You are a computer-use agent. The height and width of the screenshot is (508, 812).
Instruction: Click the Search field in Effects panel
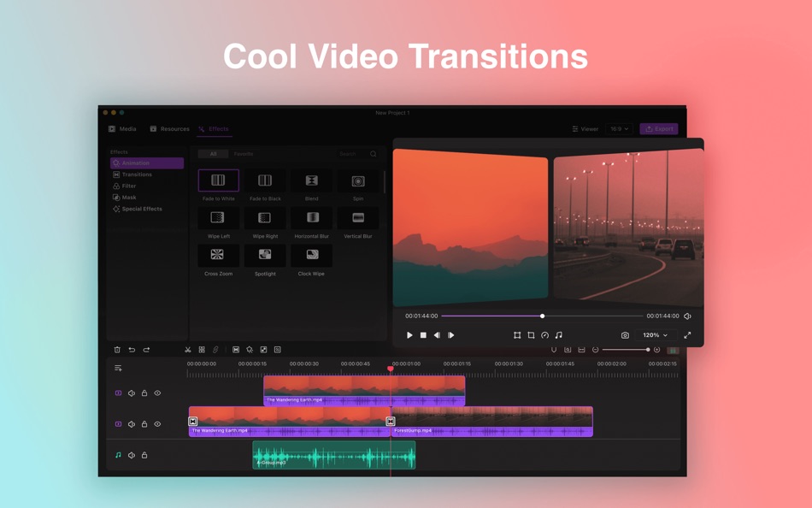point(352,154)
